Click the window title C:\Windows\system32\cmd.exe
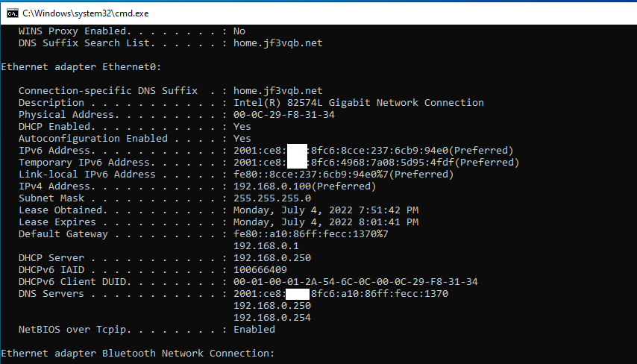Image resolution: width=637 pixels, height=364 pixels. 86,13
